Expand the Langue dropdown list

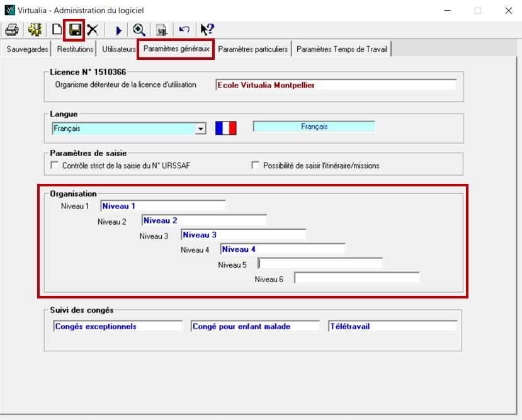[x=200, y=128]
